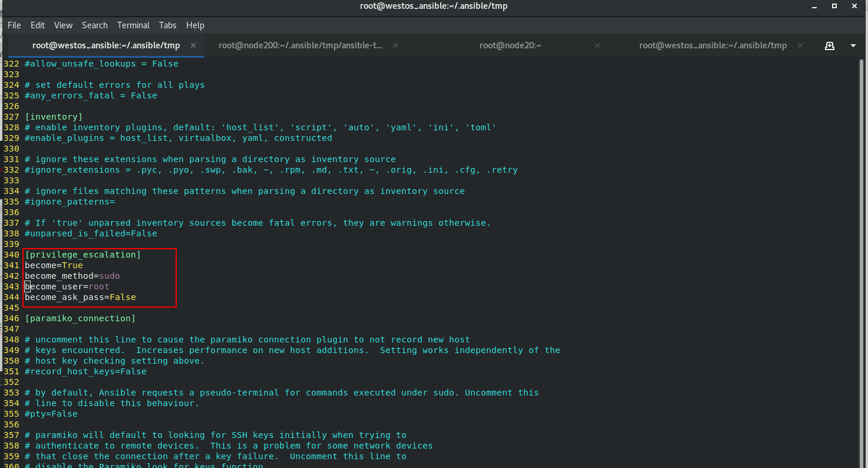Click the '# host key checking setting above' comment

[x=115, y=361]
